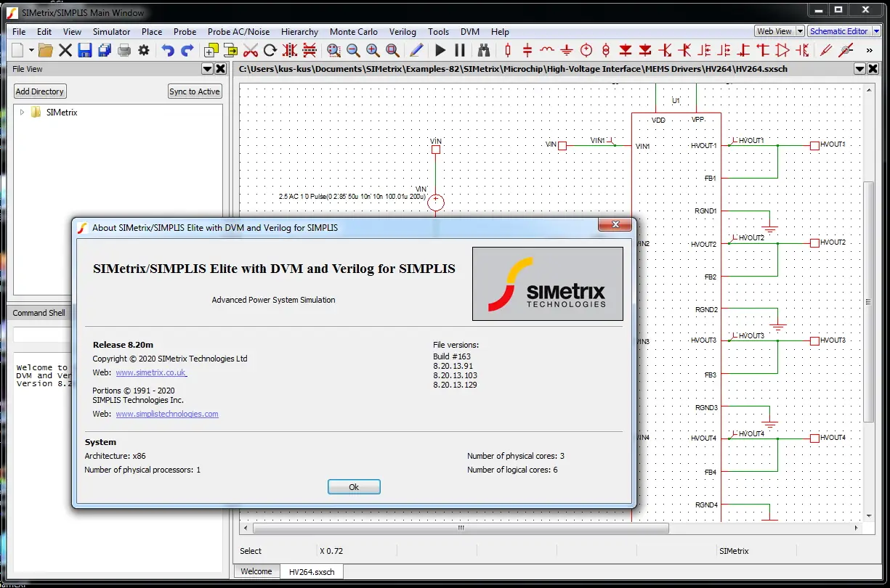
Task: Run the simulation with the play icon
Action: click(440, 50)
